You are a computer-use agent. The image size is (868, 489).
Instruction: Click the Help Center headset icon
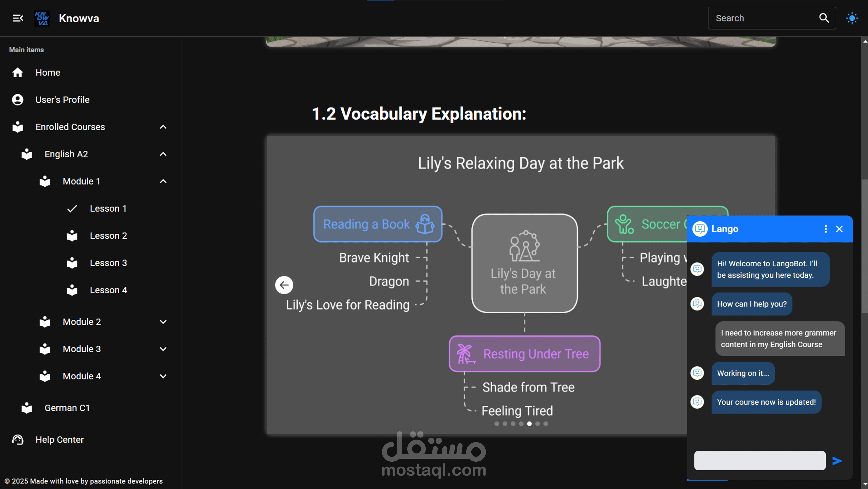coord(18,440)
